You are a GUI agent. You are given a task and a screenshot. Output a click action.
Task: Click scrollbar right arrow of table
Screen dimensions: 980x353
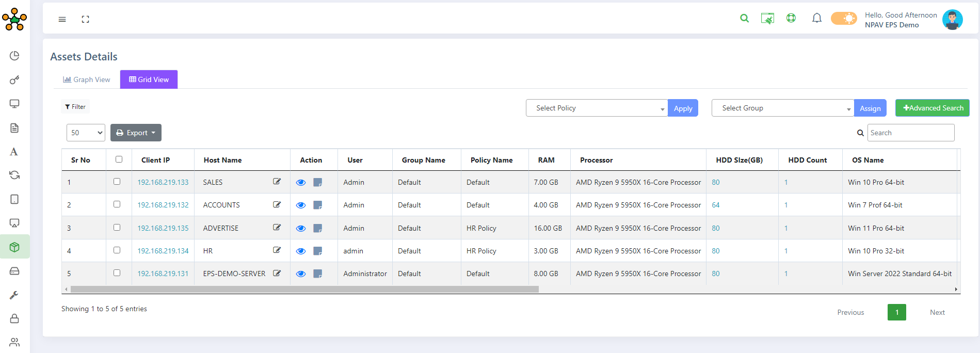956,289
